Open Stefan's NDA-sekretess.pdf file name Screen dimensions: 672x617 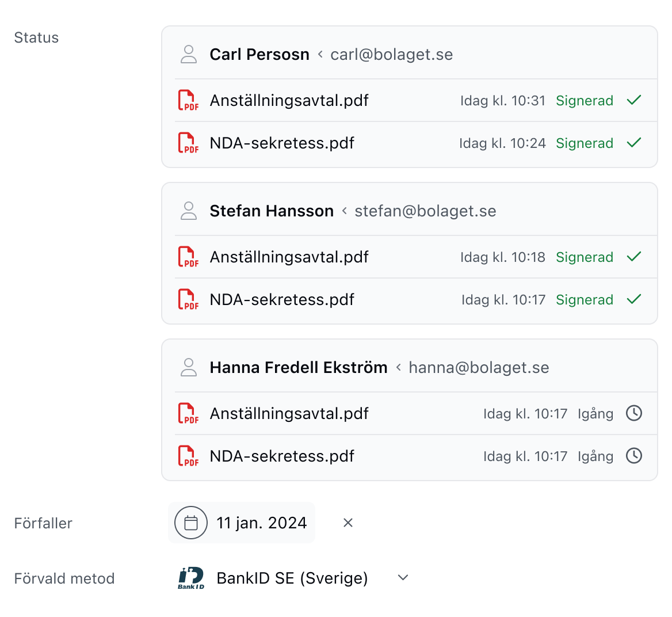(282, 300)
